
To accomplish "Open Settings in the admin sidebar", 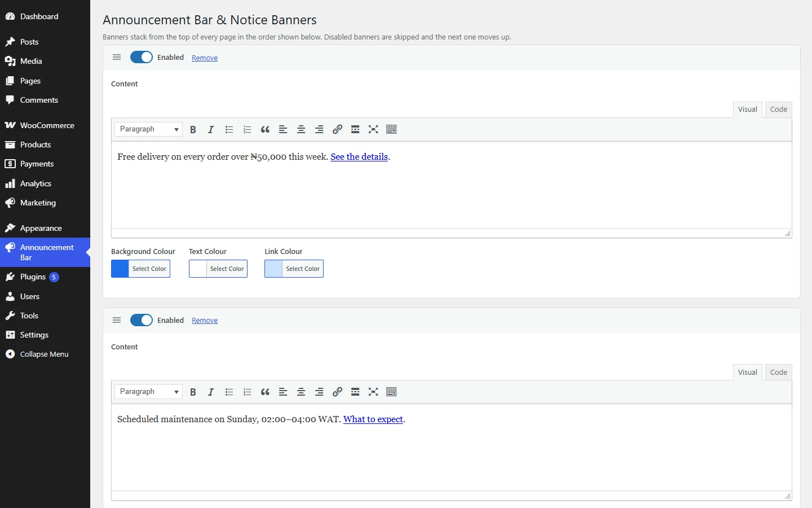I will 45,335.
